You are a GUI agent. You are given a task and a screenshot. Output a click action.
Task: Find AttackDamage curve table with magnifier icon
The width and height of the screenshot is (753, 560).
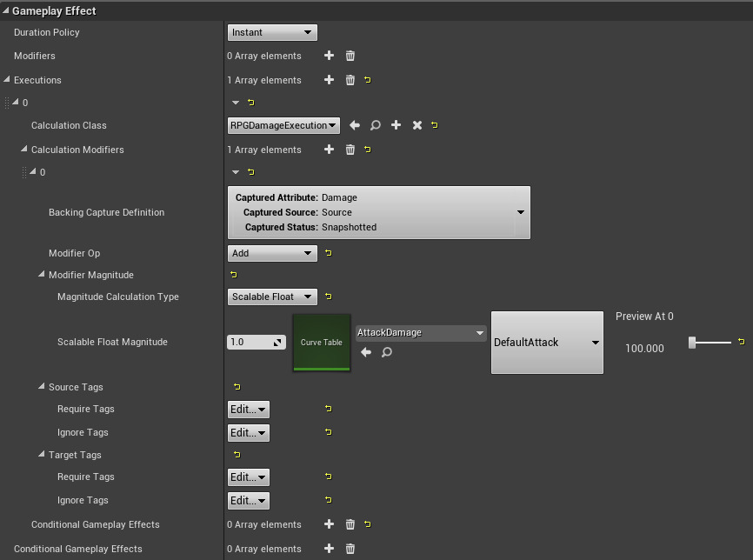387,352
